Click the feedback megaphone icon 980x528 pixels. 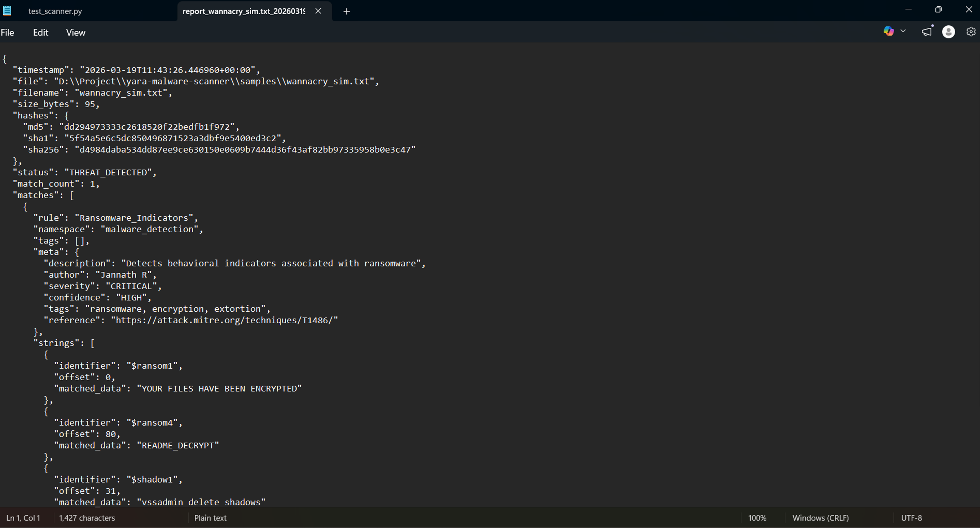(926, 32)
